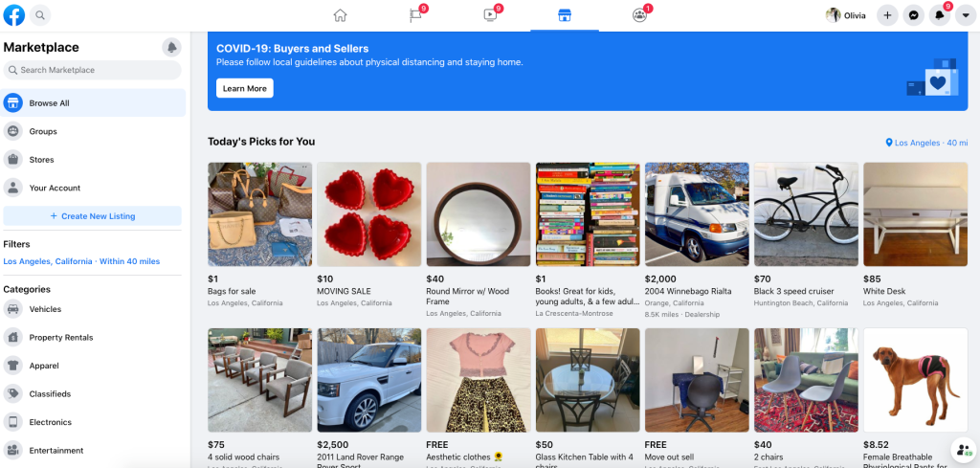This screenshot has height=468, width=980.
Task: Focus the Search Marketplace field
Action: tap(93, 70)
